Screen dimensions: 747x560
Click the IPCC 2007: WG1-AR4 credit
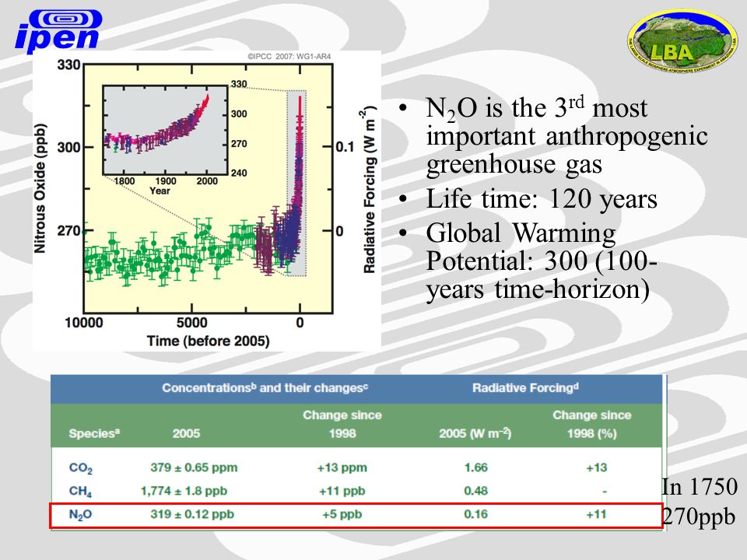click(289, 56)
